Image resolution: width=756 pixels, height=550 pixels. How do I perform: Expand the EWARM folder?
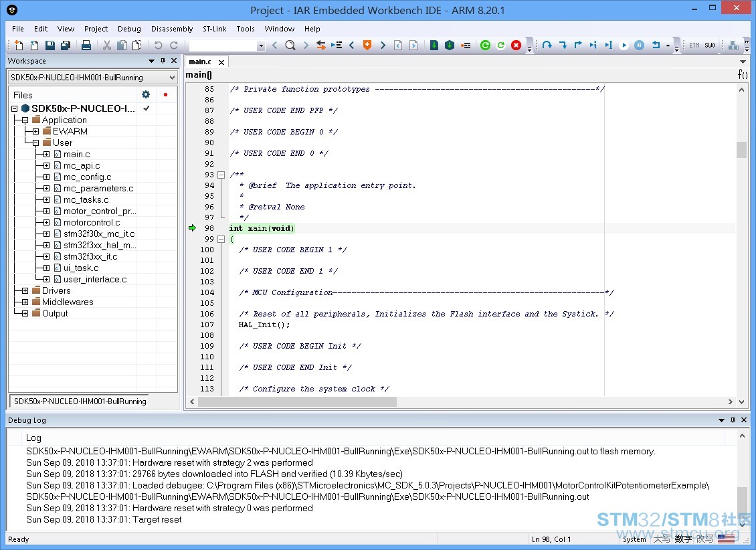(35, 131)
